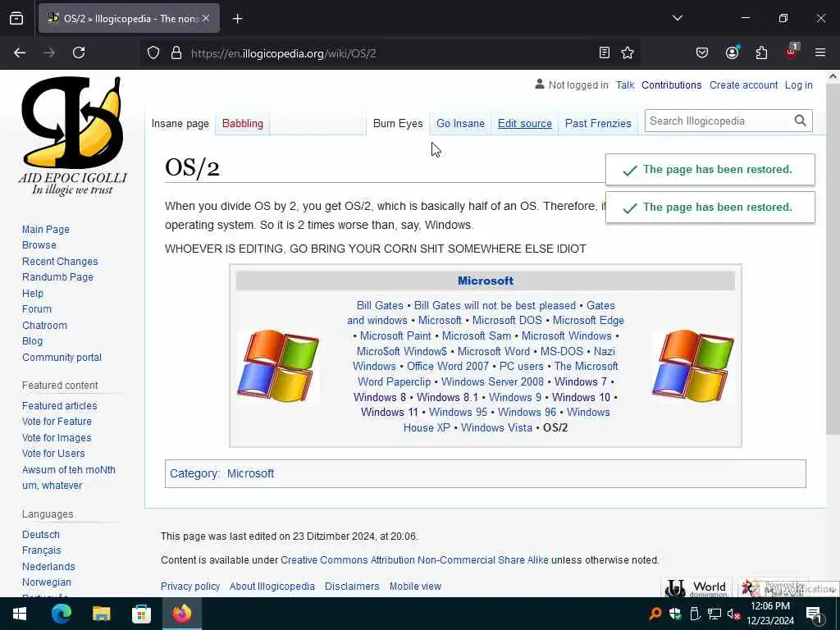The image size is (840, 630).
Task: Expand the list all tabs chevron
Action: point(677,18)
